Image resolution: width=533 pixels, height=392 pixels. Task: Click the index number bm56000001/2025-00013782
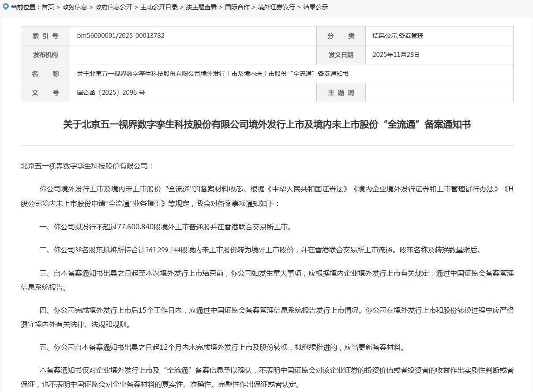point(120,36)
